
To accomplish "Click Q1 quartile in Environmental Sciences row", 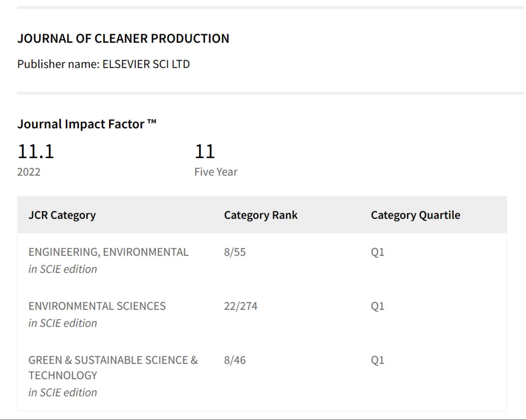I will 377,306.
